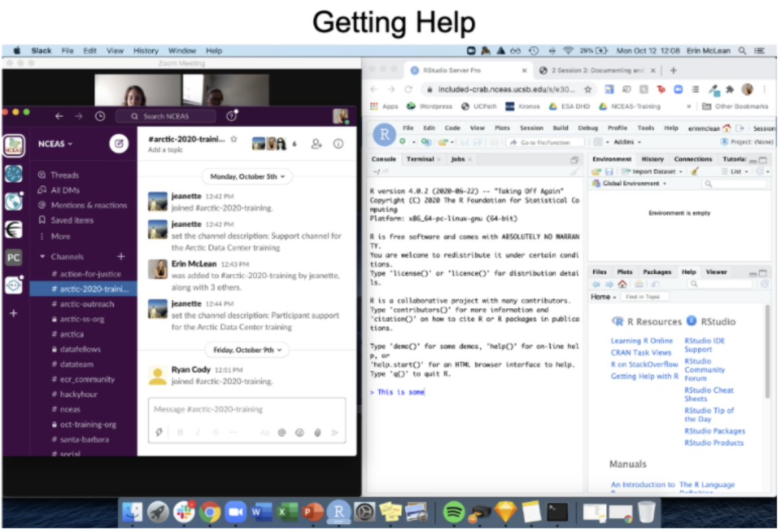Open the CRAN Task Views link
Viewport: 784px width, 532px height.
tap(641, 353)
